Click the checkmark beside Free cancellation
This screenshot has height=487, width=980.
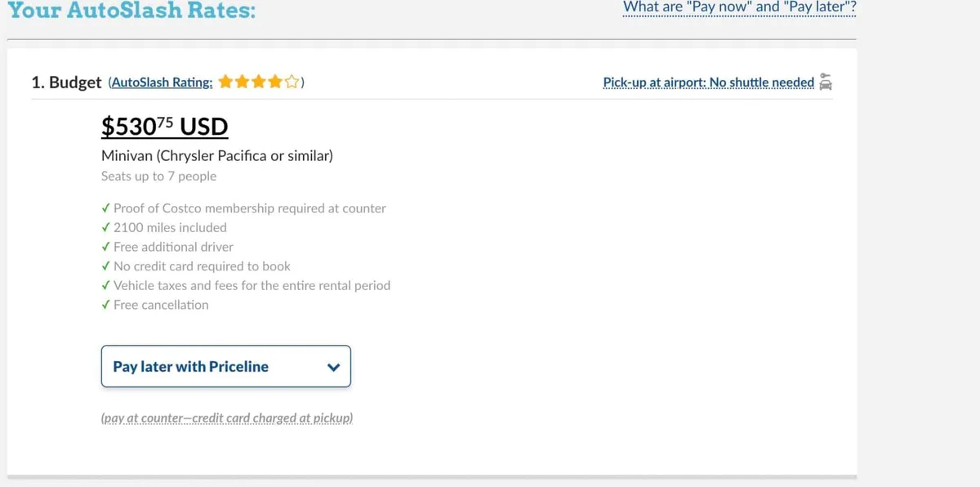coord(106,305)
